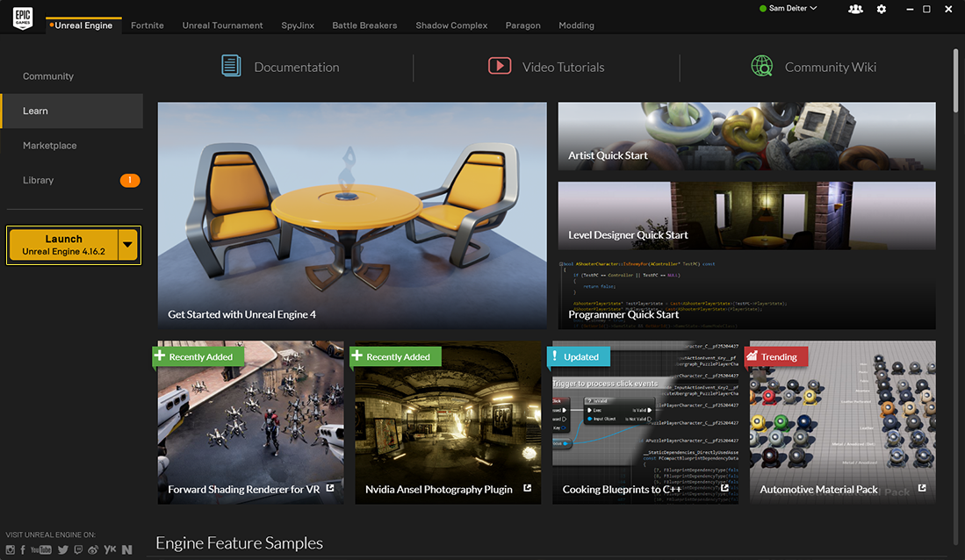The width and height of the screenshot is (965, 560).
Task: Expand the Launch engine version dropdown arrow
Action: click(x=127, y=245)
